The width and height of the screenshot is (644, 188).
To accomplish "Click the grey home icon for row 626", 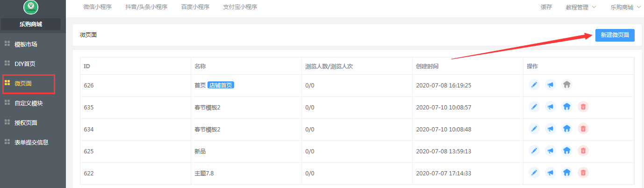I will point(567,85).
